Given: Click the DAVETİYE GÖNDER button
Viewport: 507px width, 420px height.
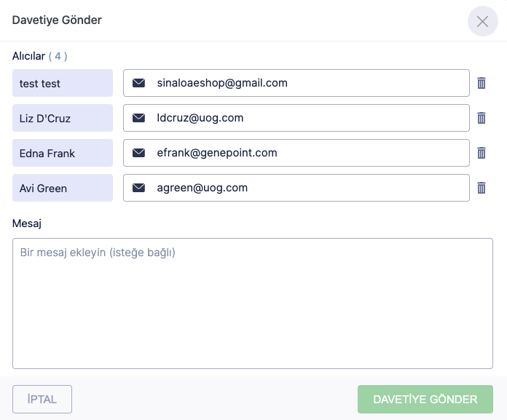Looking at the screenshot, I should [425, 399].
